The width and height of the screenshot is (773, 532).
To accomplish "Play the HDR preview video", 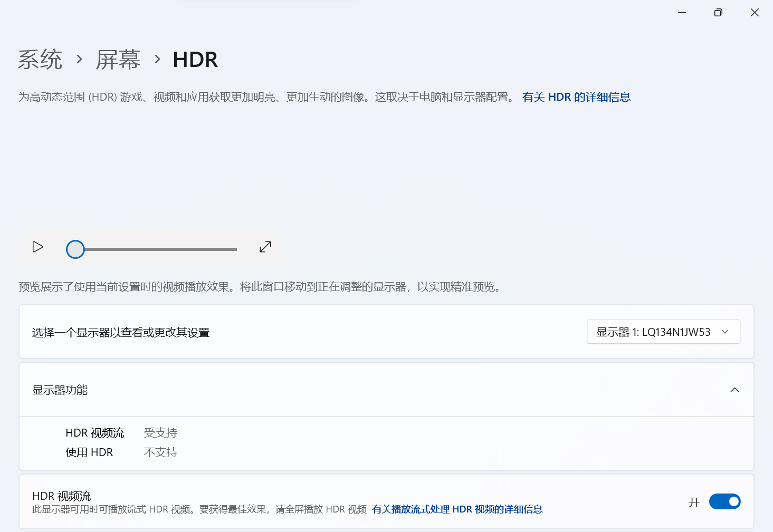I will point(37,247).
